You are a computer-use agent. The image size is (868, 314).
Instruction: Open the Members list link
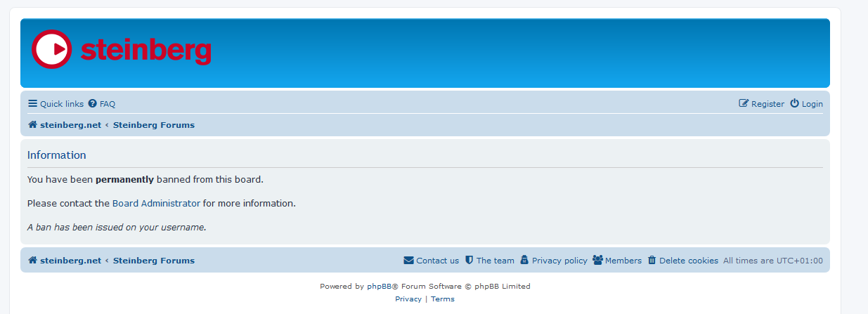click(617, 261)
